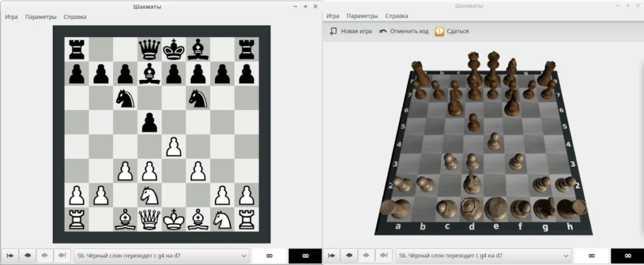Click Сдаться to resign the game
The image size is (644, 265).
(x=452, y=31)
